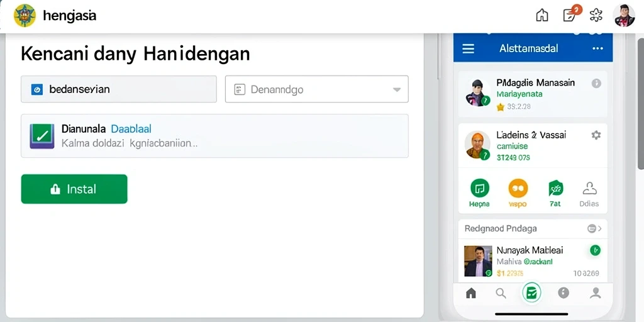Click the Denanndgo dropdown arrow
644x322 pixels.
(396, 89)
